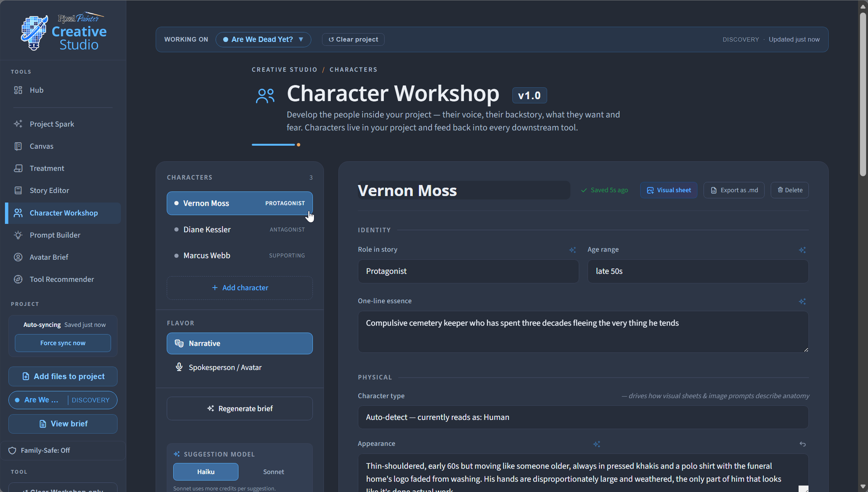Go to Project Spark

point(63,124)
